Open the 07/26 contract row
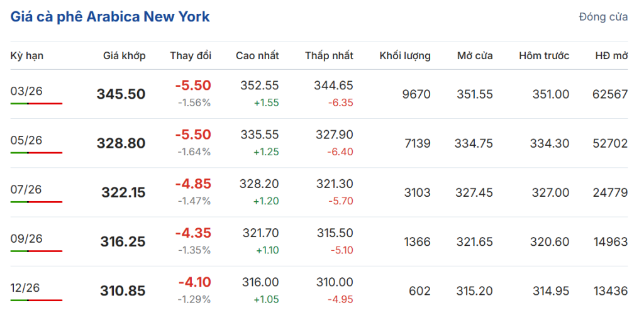Screen dimensions: 644x315 (26, 189)
